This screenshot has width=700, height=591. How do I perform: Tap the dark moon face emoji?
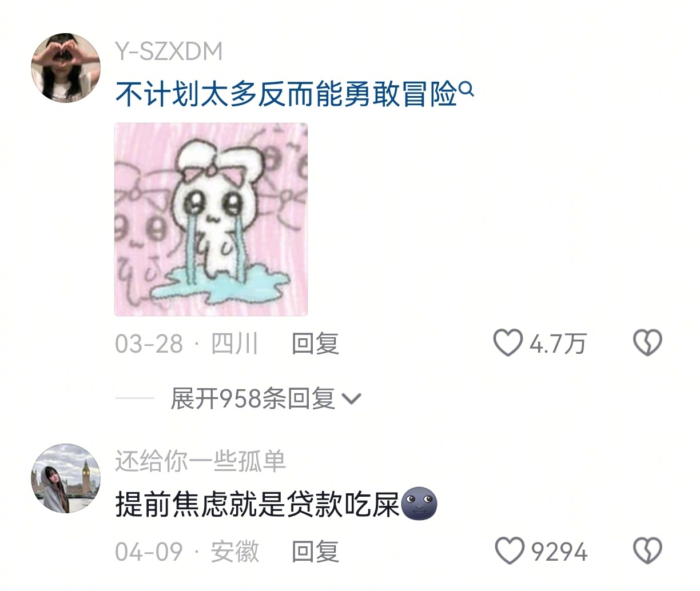click(x=420, y=504)
